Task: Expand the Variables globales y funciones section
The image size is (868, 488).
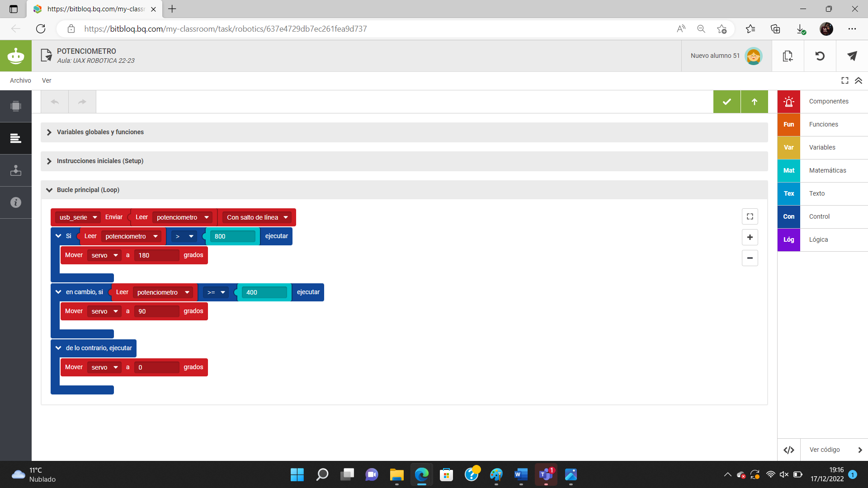Action: (x=49, y=132)
